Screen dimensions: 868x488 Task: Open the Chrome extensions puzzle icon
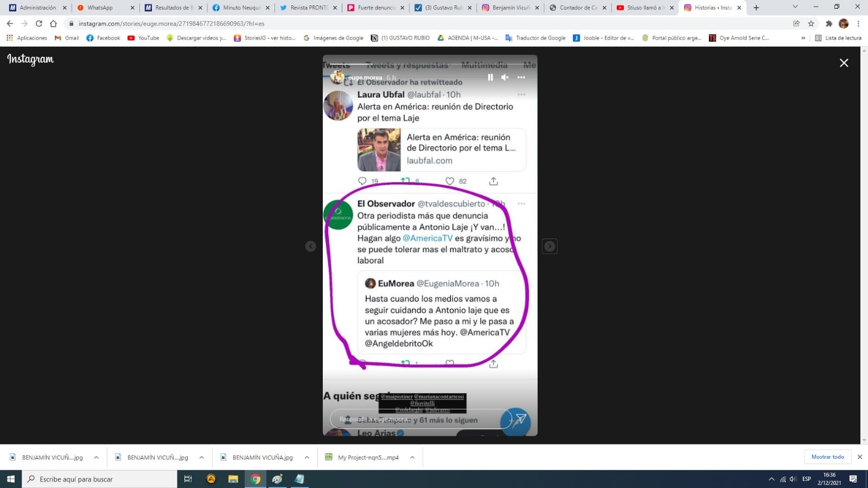pos(829,23)
